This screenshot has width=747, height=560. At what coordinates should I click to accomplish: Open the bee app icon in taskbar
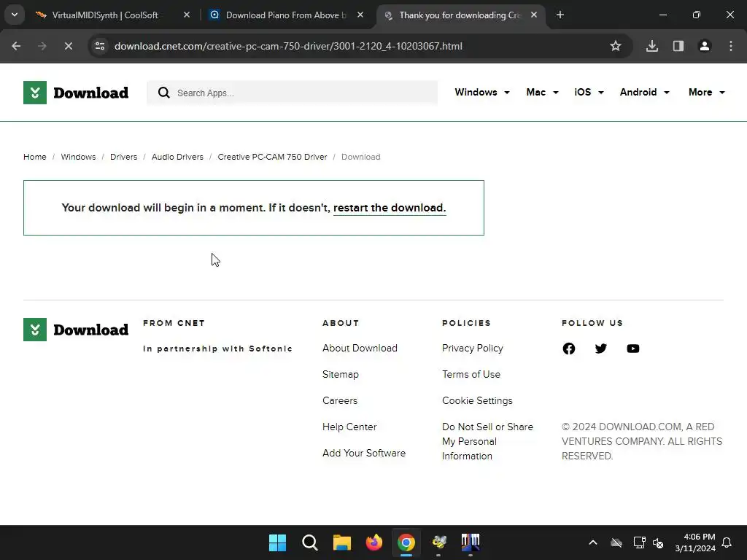click(x=438, y=542)
